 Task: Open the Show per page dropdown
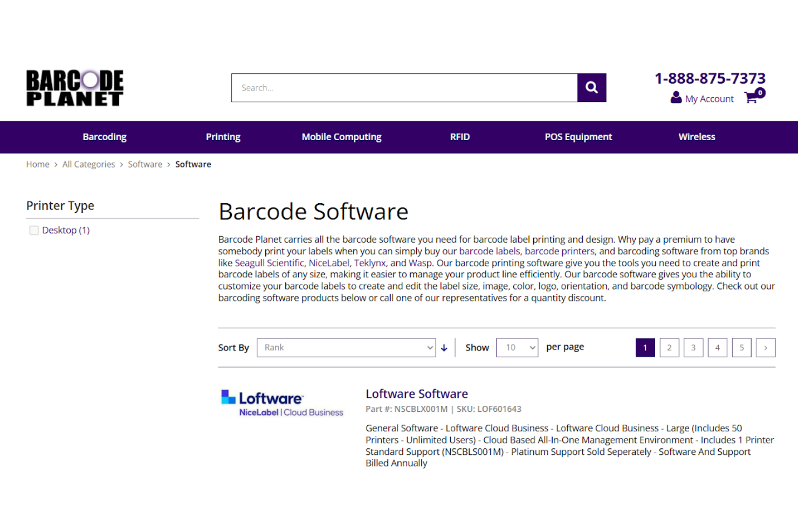tap(517, 348)
